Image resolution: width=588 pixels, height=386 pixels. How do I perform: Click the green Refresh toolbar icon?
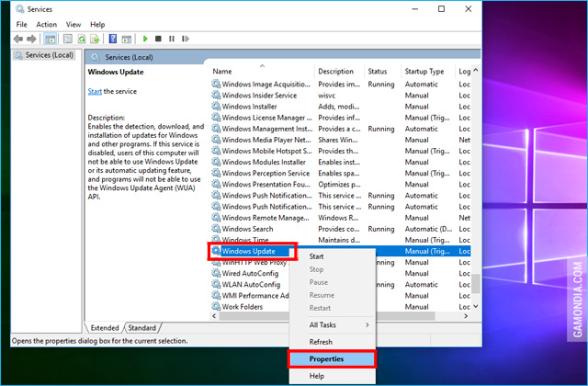[82, 39]
